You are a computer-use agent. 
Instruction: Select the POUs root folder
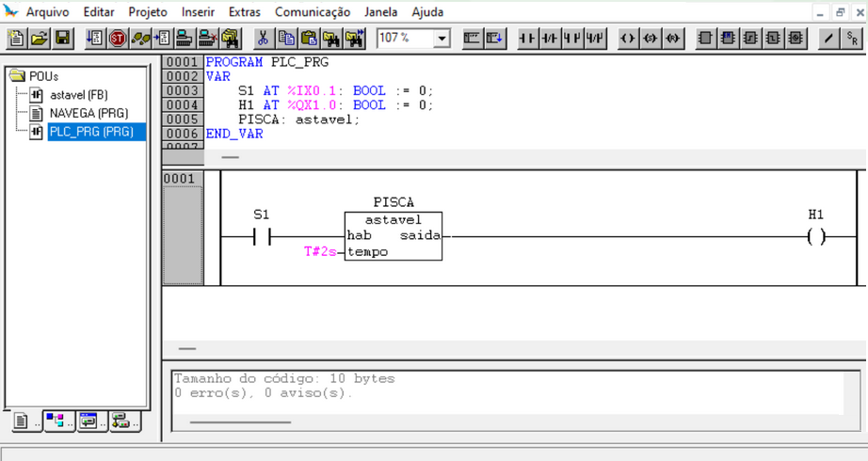click(43, 76)
